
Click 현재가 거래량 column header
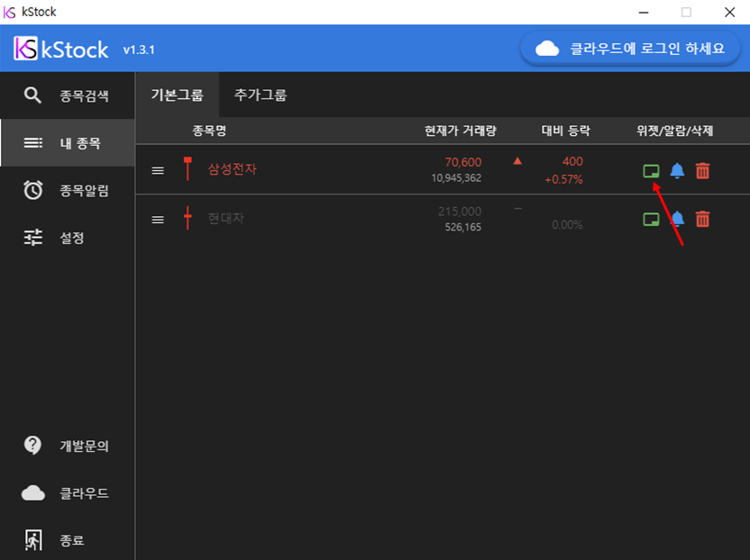(x=461, y=131)
